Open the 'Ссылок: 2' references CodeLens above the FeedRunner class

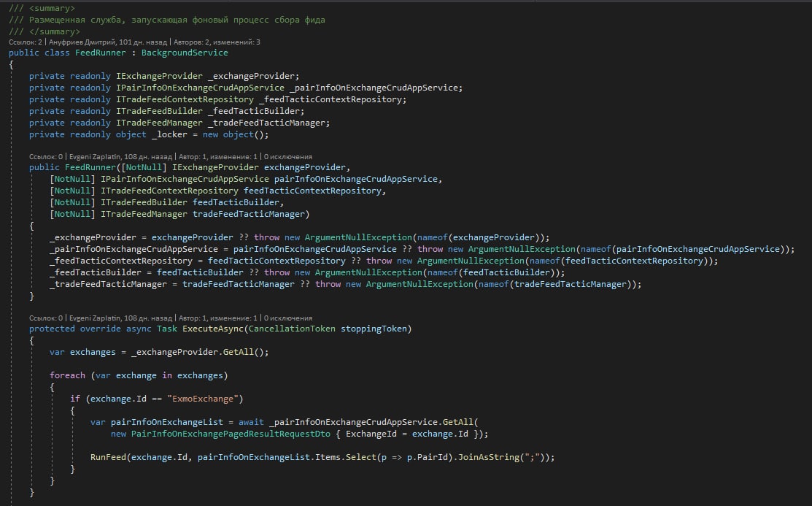[26, 42]
